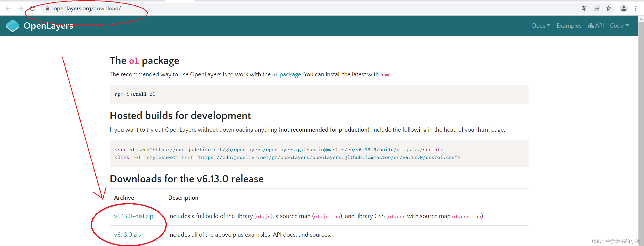Click the lock icon in address bar
The image size is (644, 246).
(47, 9)
